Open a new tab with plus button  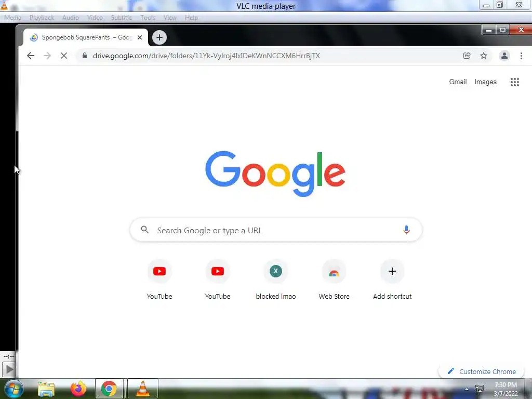(159, 37)
